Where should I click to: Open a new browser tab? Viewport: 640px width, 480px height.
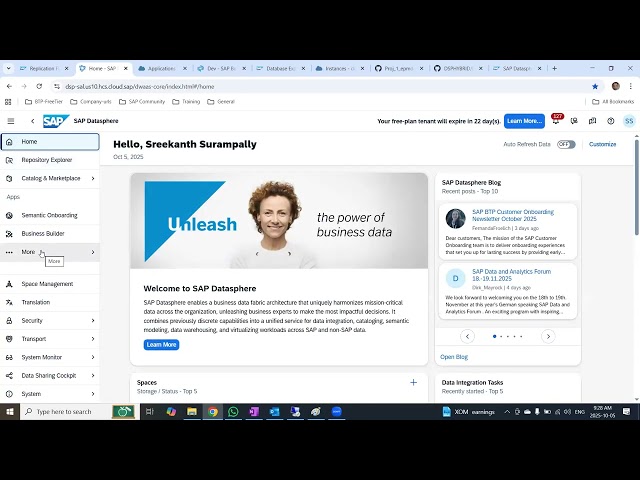point(554,69)
